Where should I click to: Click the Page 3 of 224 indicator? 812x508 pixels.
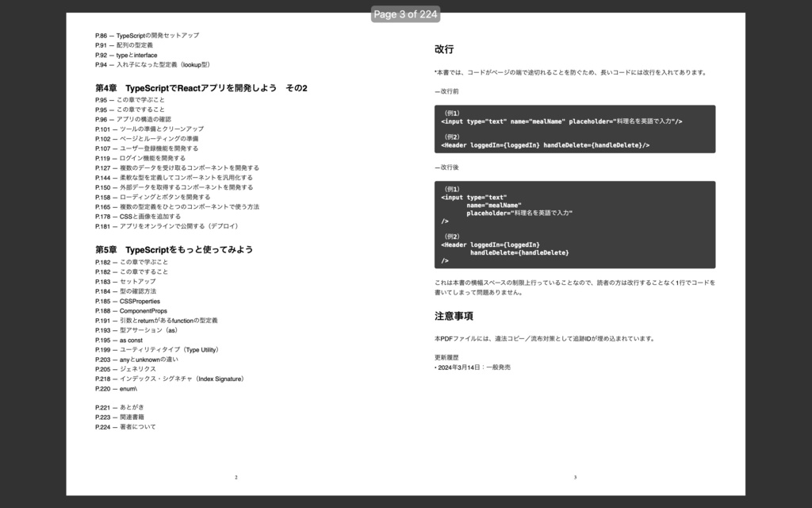point(405,13)
